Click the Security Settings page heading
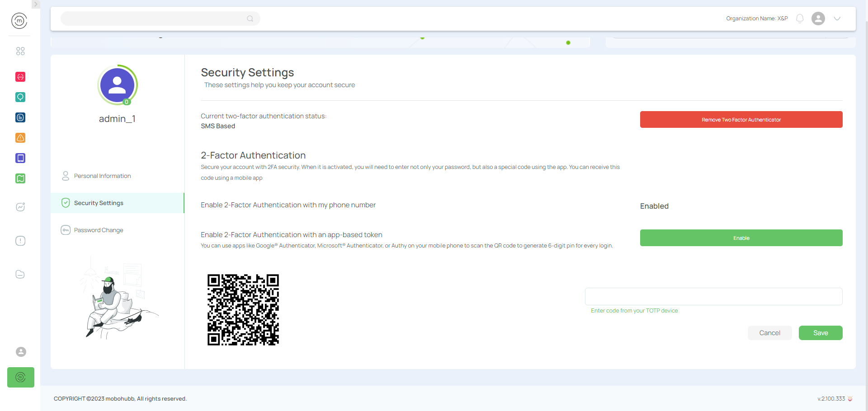The height and width of the screenshot is (411, 868). (x=247, y=72)
